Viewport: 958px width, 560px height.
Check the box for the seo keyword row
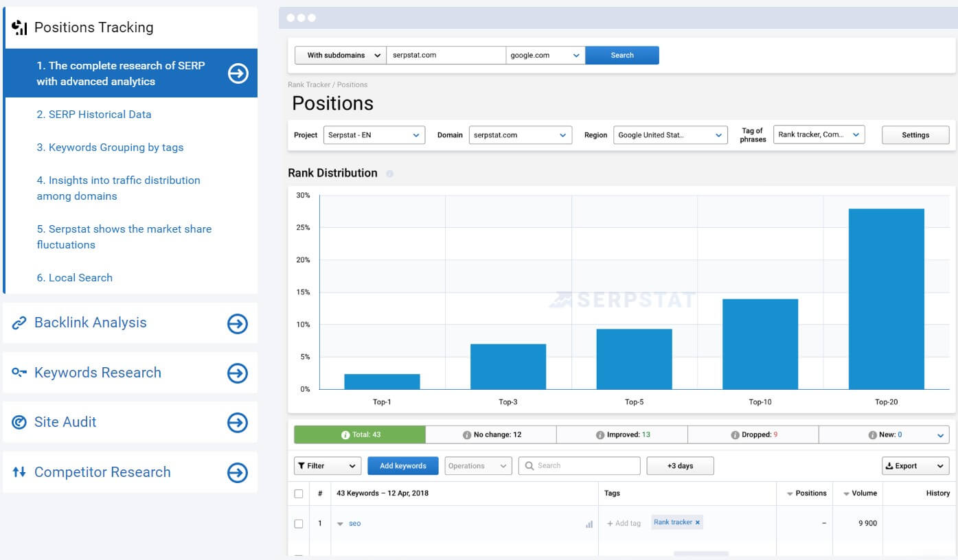299,524
